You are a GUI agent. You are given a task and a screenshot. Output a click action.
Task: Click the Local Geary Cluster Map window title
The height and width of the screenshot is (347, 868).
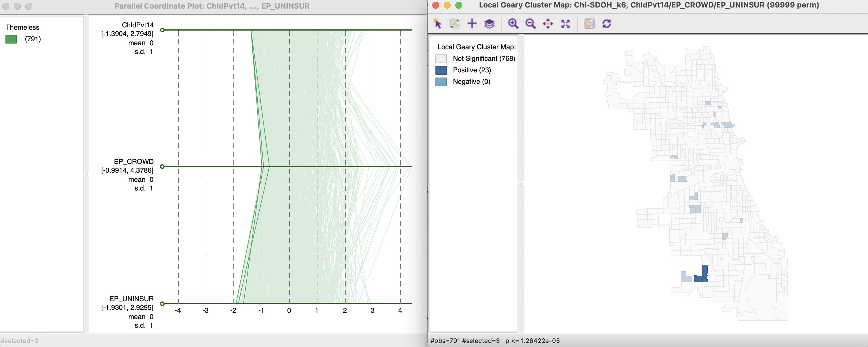pyautogui.click(x=649, y=5)
